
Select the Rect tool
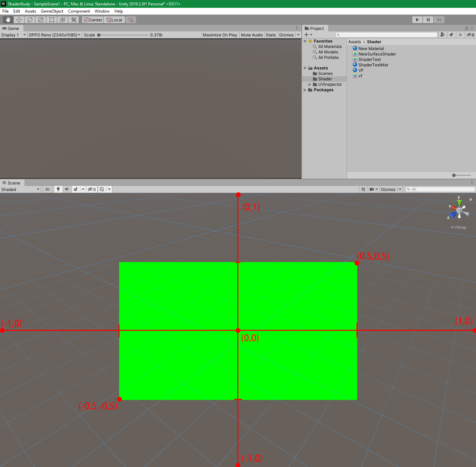pyautogui.click(x=52, y=20)
